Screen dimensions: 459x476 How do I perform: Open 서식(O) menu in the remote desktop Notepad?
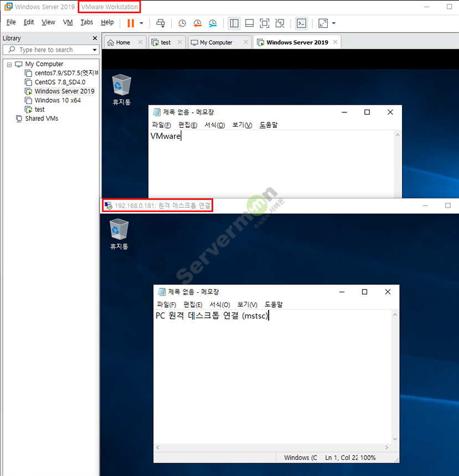tap(220, 305)
